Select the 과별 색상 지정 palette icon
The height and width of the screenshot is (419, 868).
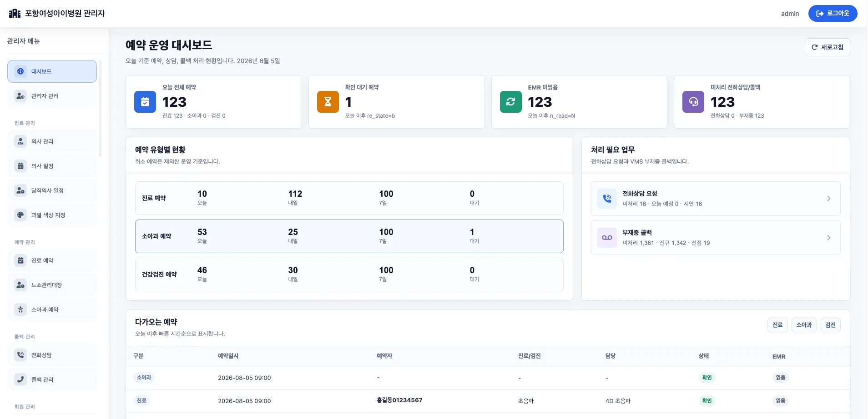pos(20,215)
